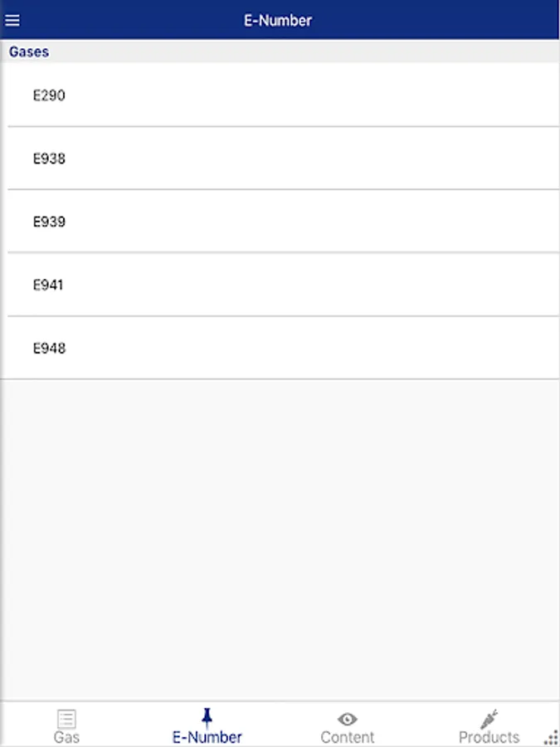Select the E-Number tab label
The width and height of the screenshot is (560, 747).
207,737
